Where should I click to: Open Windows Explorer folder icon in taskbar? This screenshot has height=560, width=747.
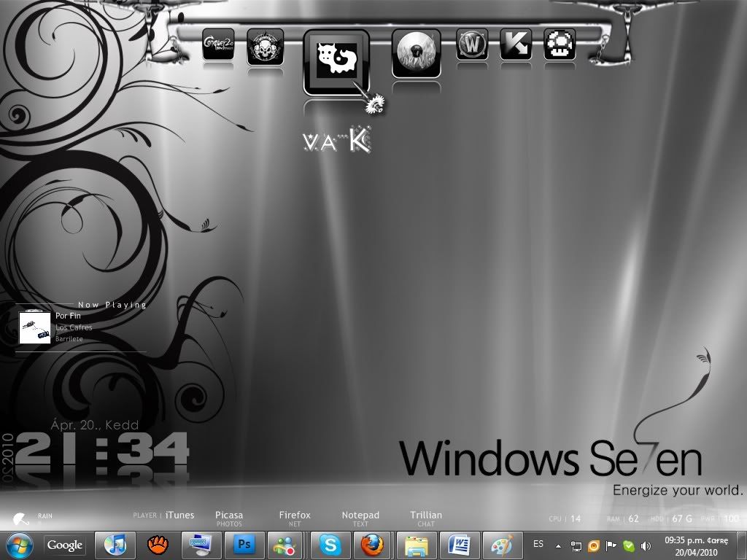[x=417, y=545]
